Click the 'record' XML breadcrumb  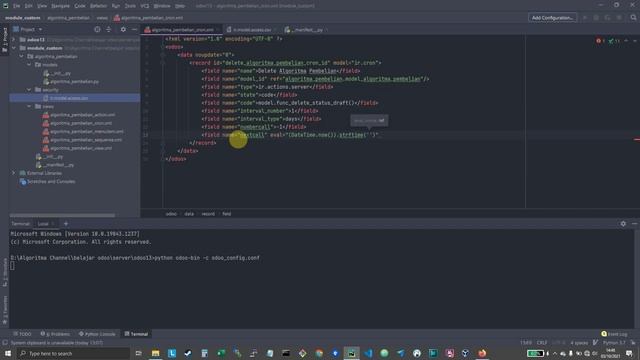click(x=208, y=214)
